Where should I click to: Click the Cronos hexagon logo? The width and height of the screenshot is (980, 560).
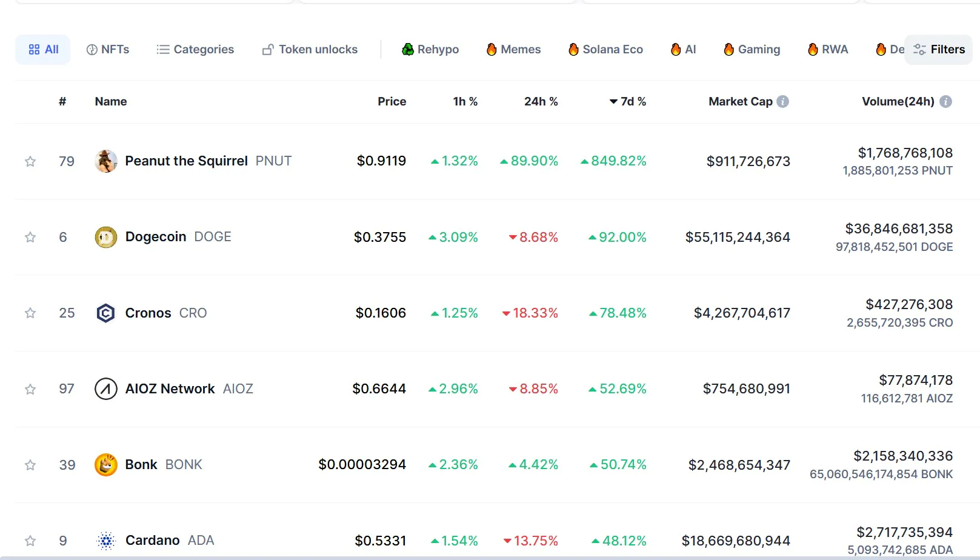tap(106, 313)
